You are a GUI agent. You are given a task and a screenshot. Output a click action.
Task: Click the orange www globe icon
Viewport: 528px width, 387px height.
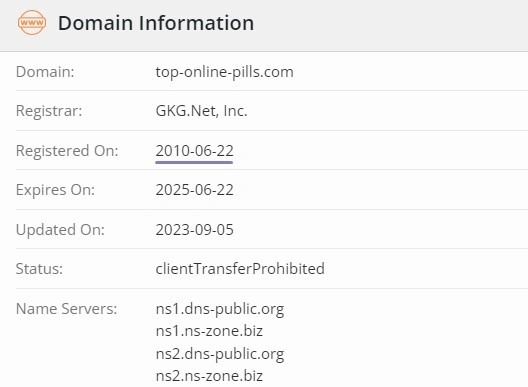[x=32, y=23]
